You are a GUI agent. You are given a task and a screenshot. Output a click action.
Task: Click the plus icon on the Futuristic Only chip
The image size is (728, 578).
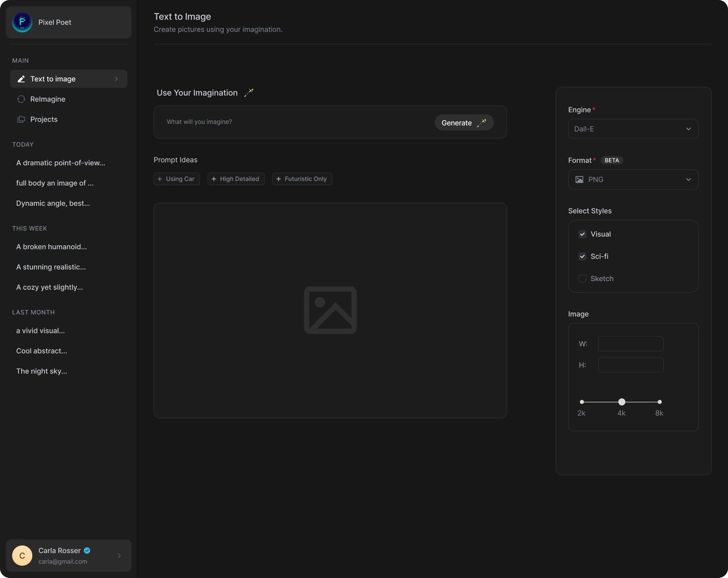(278, 179)
